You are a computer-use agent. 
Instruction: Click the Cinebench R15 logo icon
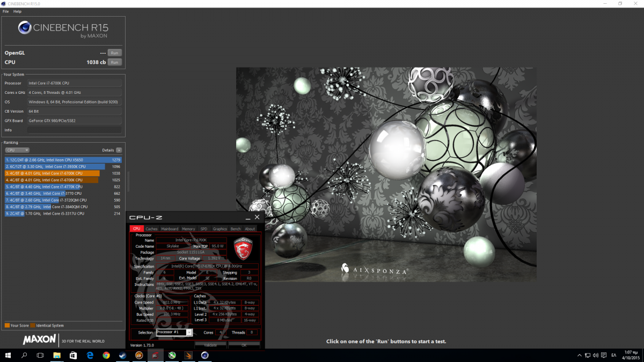point(25,27)
